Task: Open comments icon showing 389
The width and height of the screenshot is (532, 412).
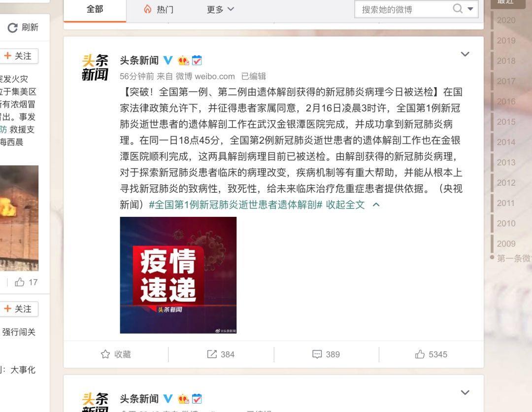Action: (317, 354)
